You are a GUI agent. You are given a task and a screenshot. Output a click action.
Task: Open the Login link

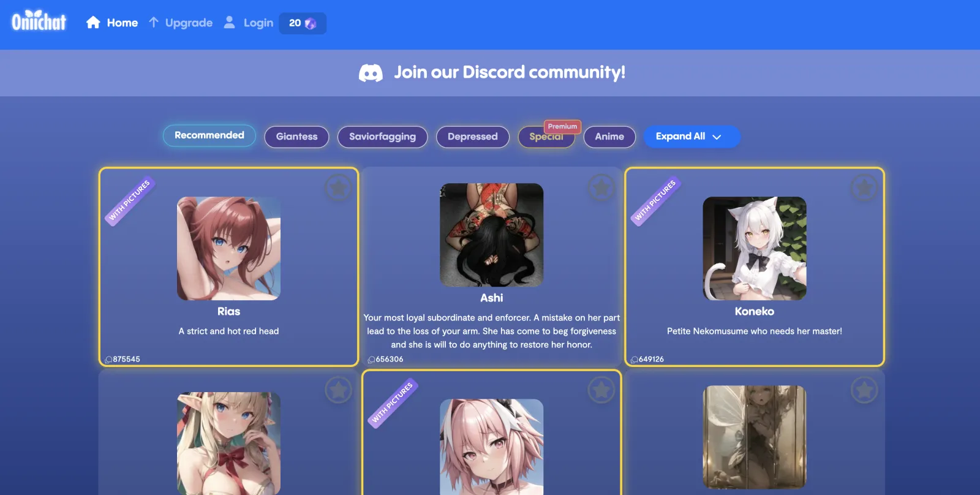[x=248, y=23]
